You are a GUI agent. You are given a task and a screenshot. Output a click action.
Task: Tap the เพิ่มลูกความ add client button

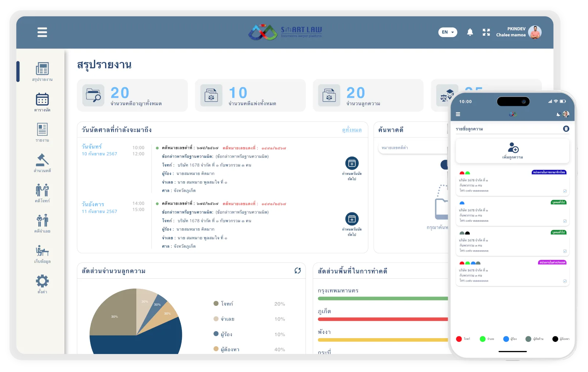(512, 151)
